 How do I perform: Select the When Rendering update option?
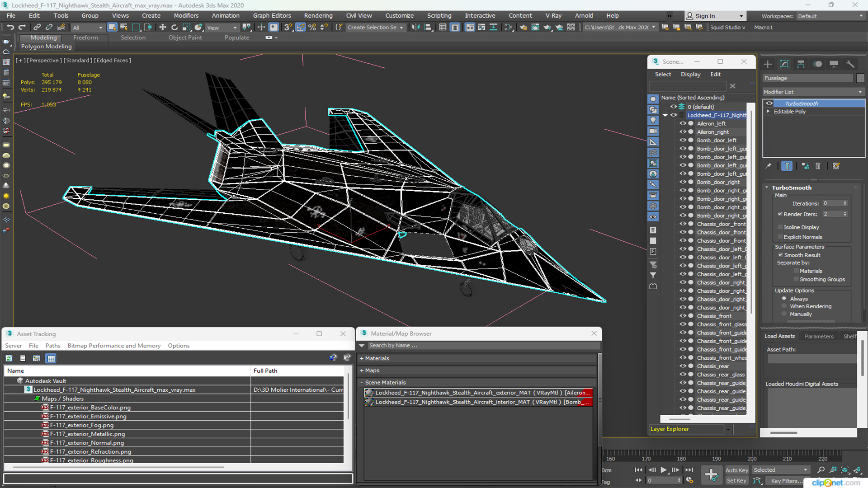point(784,306)
